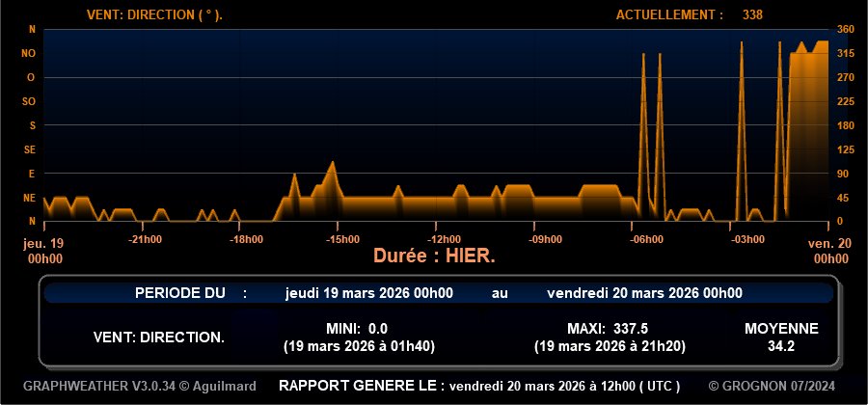Open the GRAPHWEATHER V3.0.34 credit text
Image resolution: width=868 pixels, height=405 pixels.
pyautogui.click(x=140, y=386)
